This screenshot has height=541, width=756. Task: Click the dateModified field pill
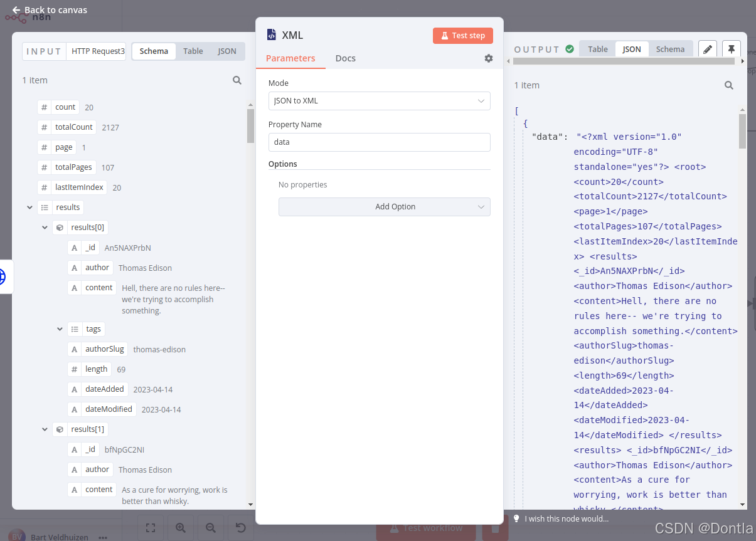(102, 409)
